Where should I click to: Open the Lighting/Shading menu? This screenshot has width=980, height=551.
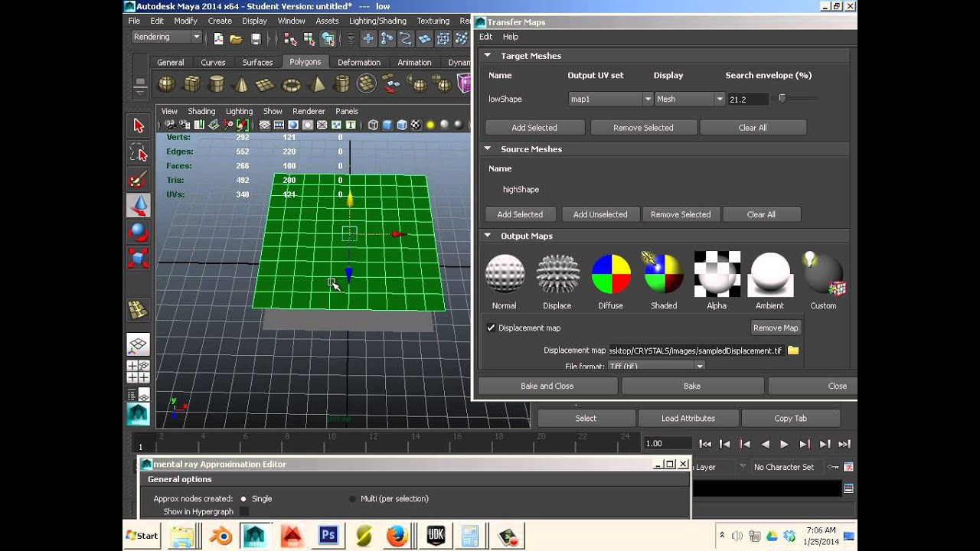pos(377,21)
